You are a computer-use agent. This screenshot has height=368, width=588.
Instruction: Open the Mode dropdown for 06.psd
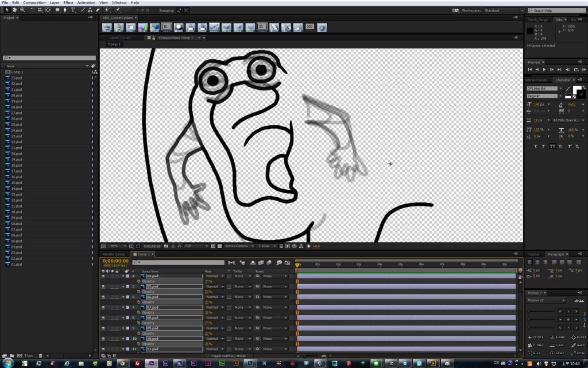[x=214, y=297]
